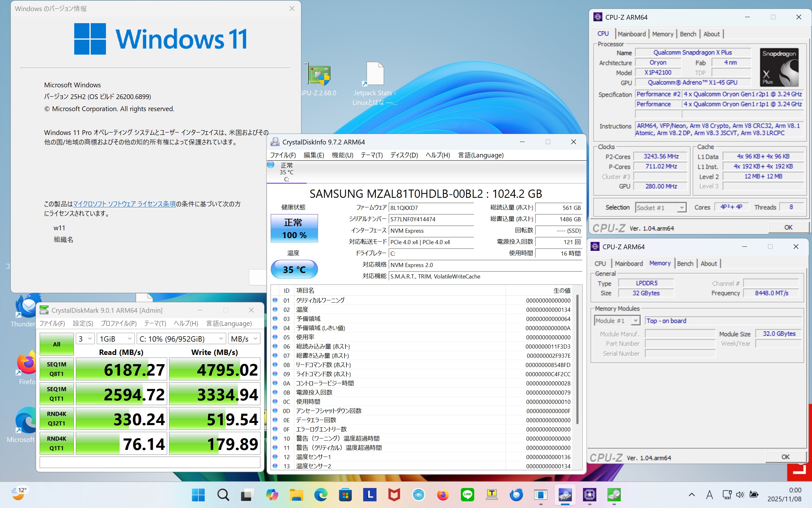Open the unit dropdown showing MB/s
The height and width of the screenshot is (508, 812).
[x=244, y=339]
